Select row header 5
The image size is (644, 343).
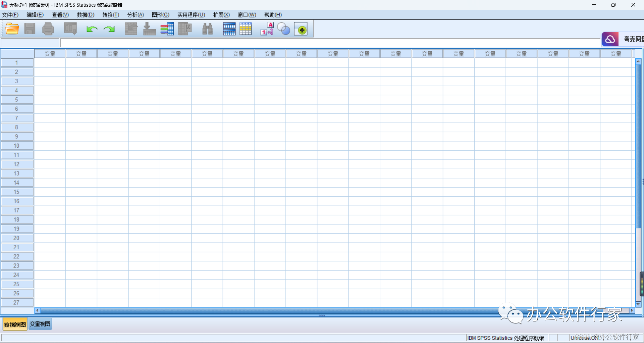tap(17, 100)
